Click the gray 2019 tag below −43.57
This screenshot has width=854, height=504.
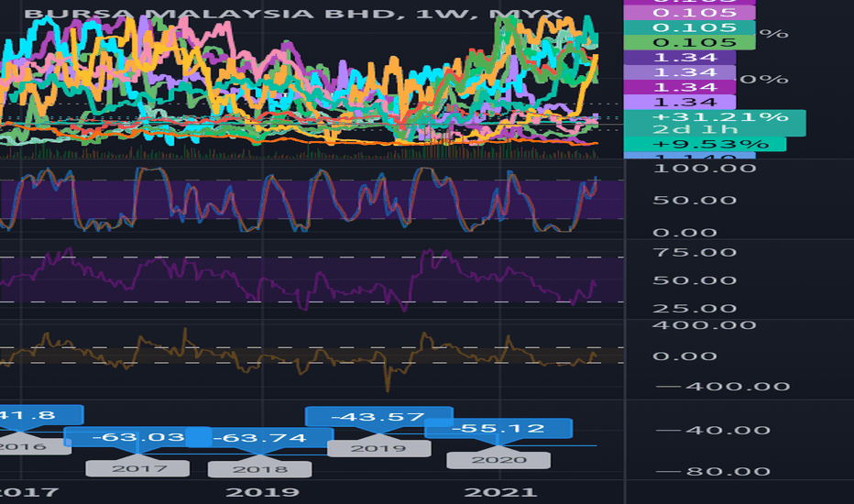tap(379, 448)
